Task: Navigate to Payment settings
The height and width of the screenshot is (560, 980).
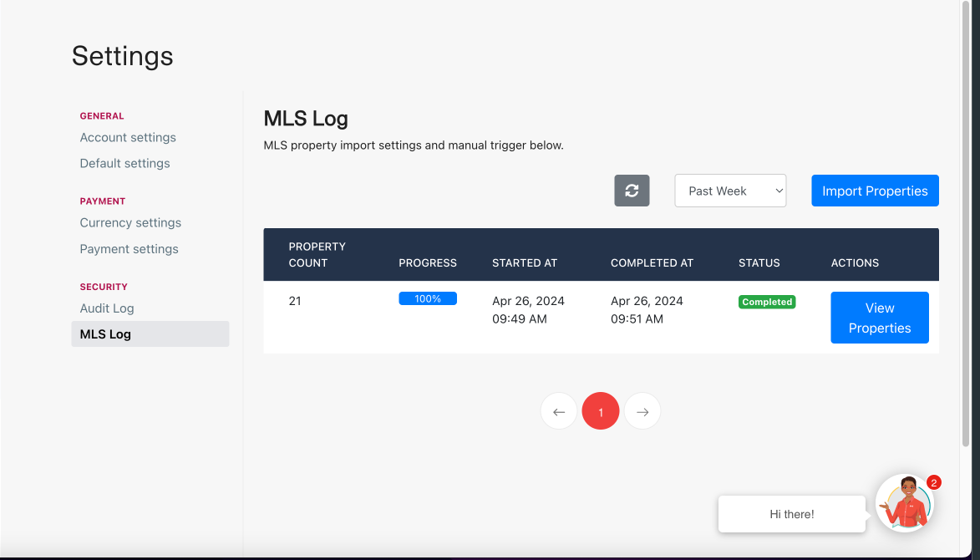Action: point(129,248)
